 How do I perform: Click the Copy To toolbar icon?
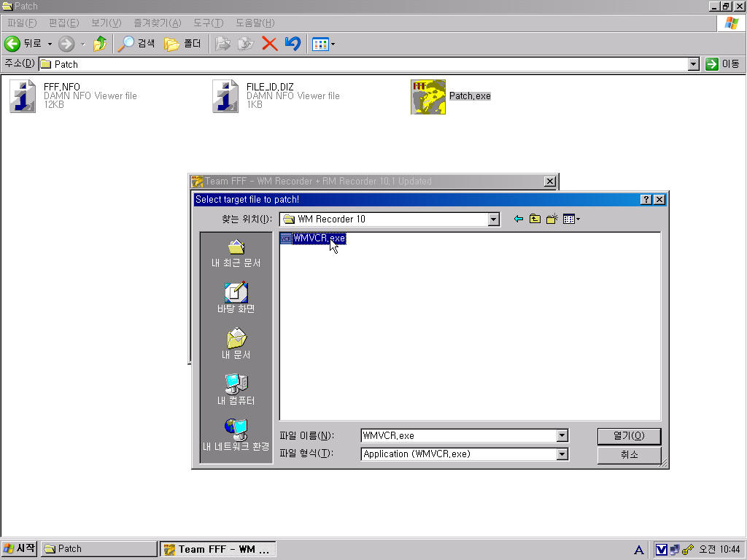click(x=246, y=44)
